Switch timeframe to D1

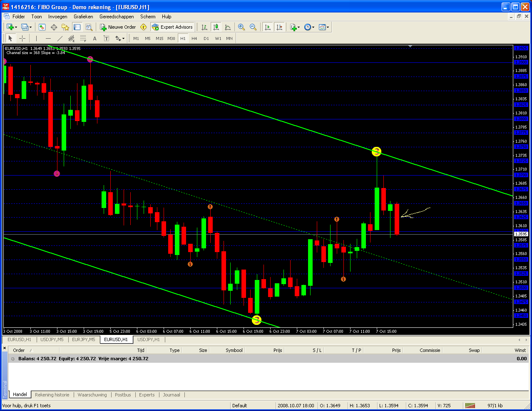(206, 38)
